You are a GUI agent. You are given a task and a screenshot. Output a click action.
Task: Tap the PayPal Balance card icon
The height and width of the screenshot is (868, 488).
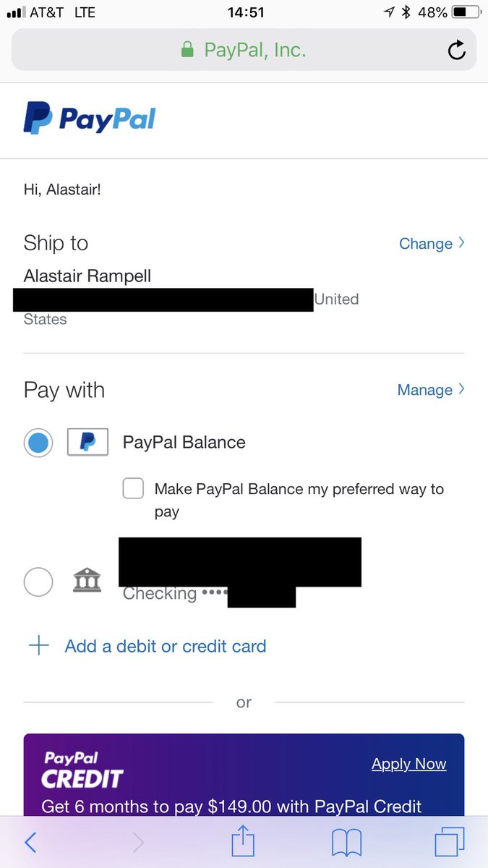point(87,442)
